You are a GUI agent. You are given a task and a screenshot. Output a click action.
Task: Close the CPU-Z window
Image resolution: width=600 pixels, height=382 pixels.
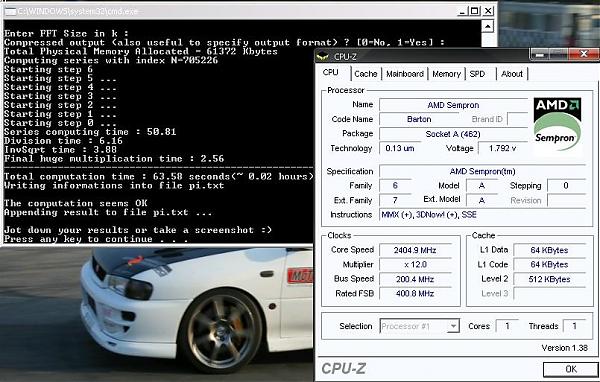[584, 54]
